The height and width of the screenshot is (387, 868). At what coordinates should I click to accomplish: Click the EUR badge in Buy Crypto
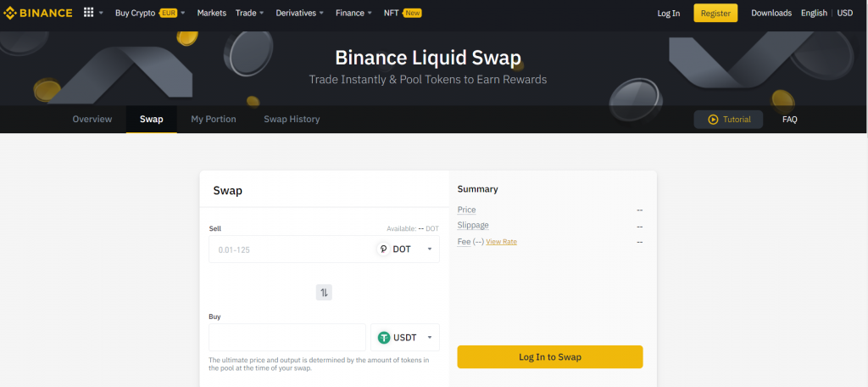coord(169,13)
